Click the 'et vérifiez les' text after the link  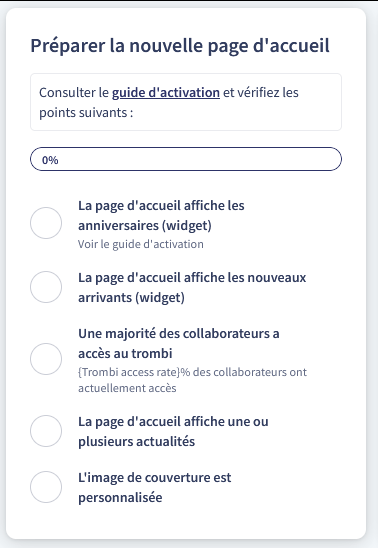261,93
